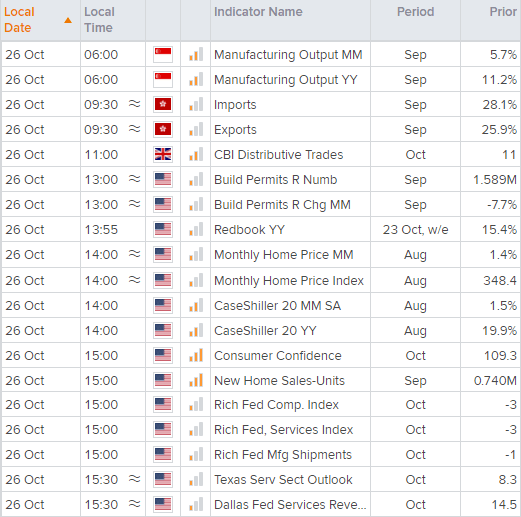Open the Build Permits R Numb indicator
521x517 pixels.
click(275, 180)
